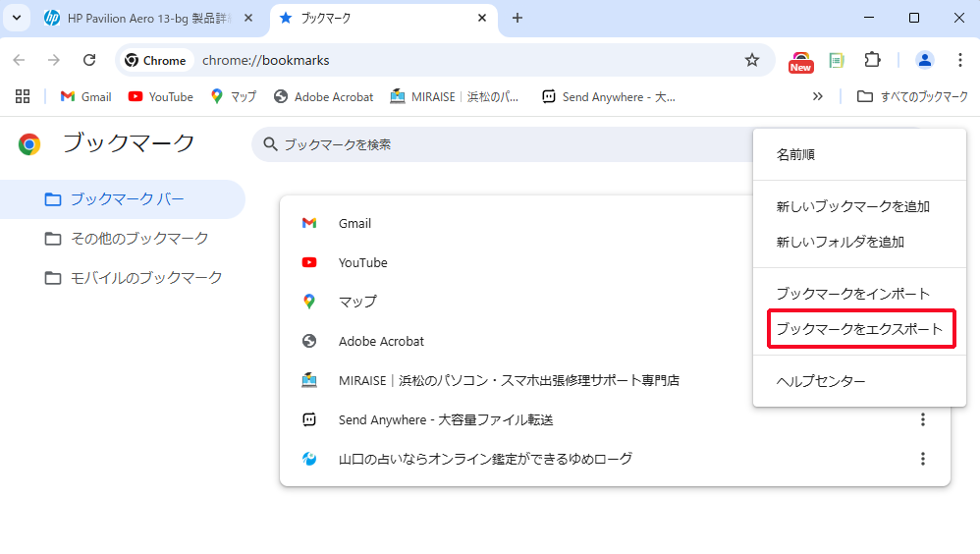Image resolution: width=980 pixels, height=554 pixels.
Task: Open YouTube from bookmarks bar
Action: point(161,96)
